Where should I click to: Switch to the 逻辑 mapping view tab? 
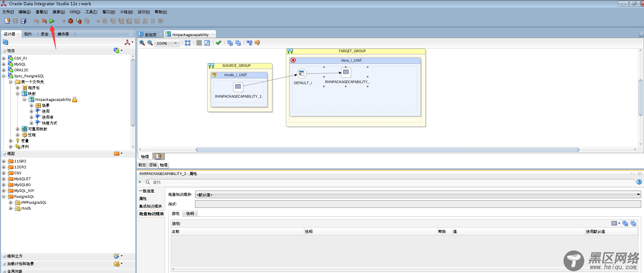pos(153,165)
